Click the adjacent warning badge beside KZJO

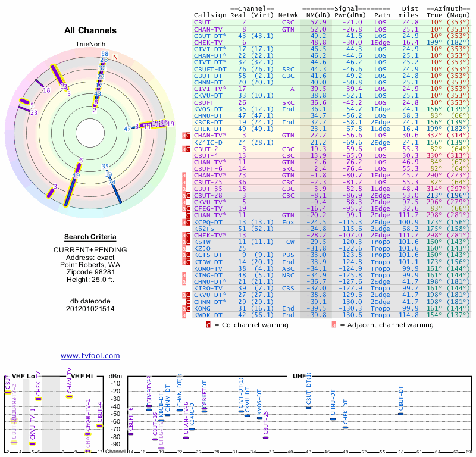click(x=184, y=249)
